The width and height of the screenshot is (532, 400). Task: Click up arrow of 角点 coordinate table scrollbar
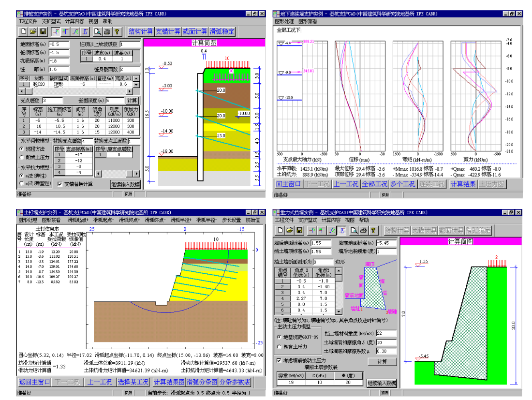pyautogui.click(x=339, y=270)
